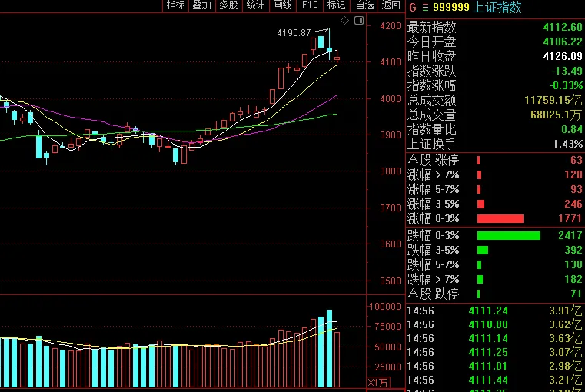Click the 跌幅 3-5% count 392
This screenshot has width=585, height=392.
click(573, 250)
